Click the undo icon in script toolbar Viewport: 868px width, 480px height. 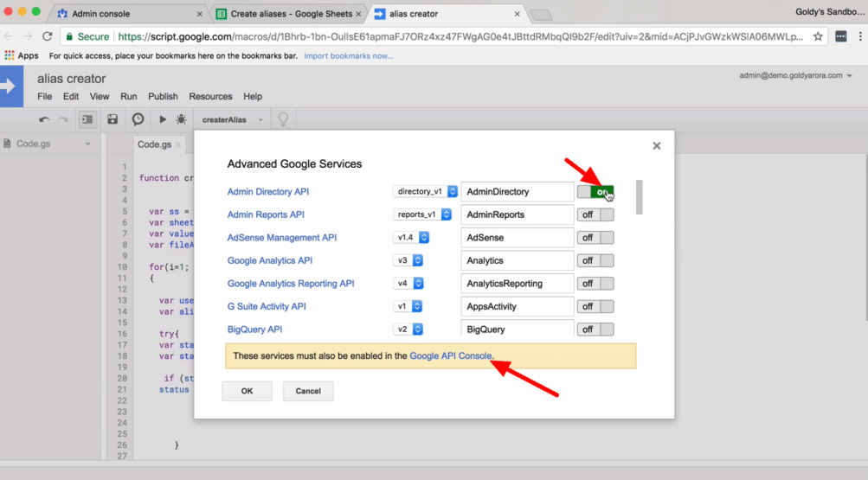[44, 119]
